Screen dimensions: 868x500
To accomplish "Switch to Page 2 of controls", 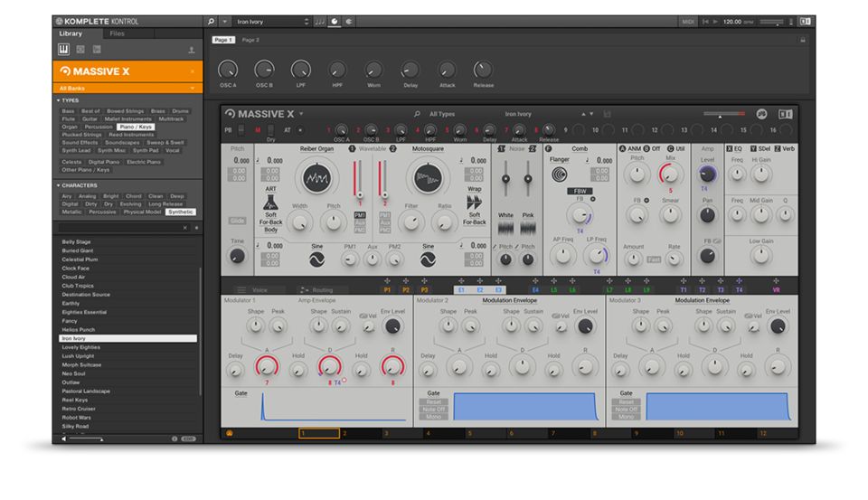I will pos(250,40).
